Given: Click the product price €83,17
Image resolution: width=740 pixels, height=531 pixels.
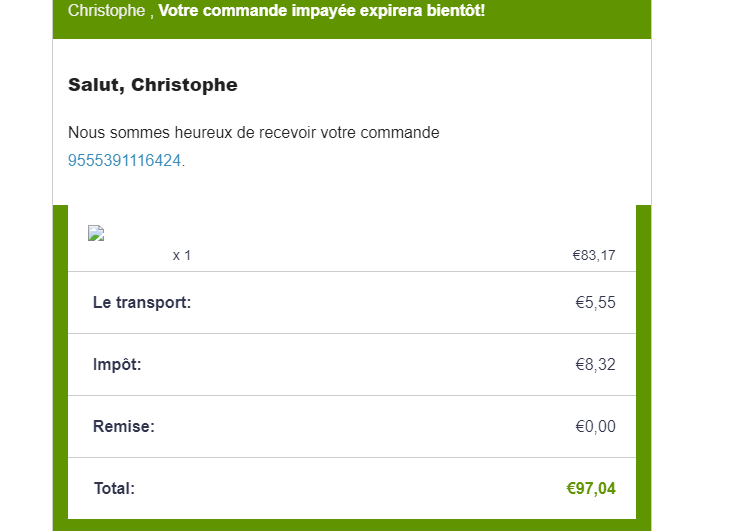Looking at the screenshot, I should [593, 256].
